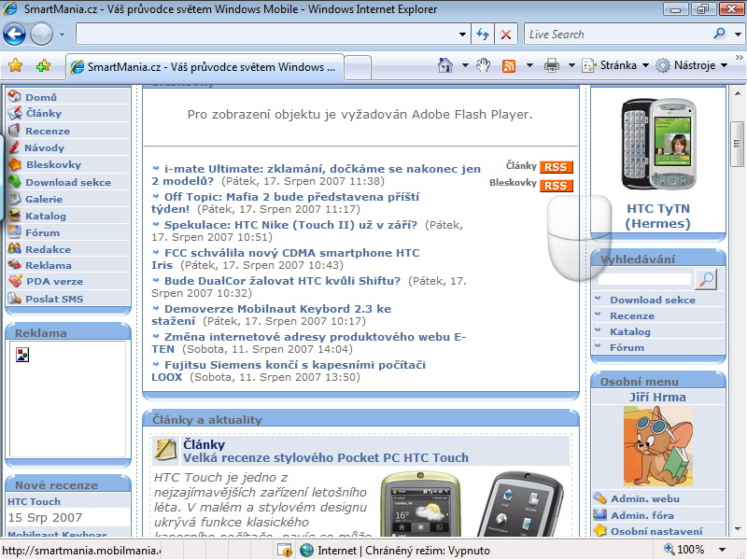The image size is (747, 560).
Task: Click the broken image in the Reklama box
Action: 22,355
